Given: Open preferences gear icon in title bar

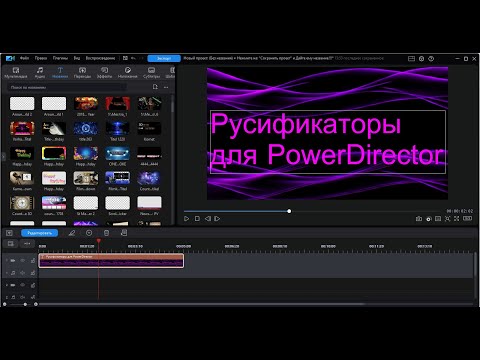Looking at the screenshot, I should 421,59.
